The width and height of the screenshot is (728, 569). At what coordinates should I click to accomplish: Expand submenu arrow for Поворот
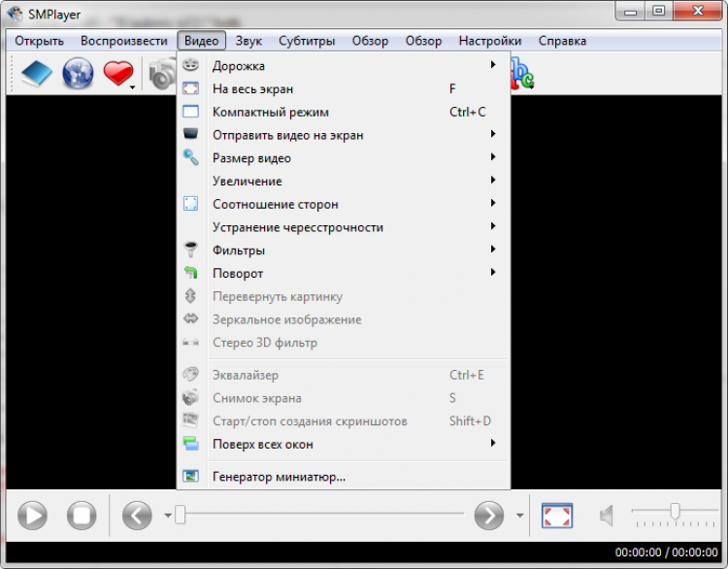tap(493, 272)
